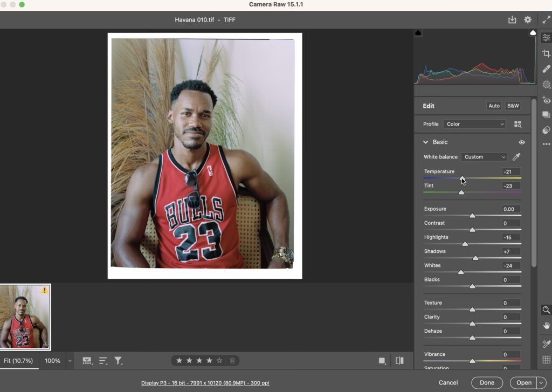The height and width of the screenshot is (392, 552).
Task: Toggle Basic panel visibility eye
Action: click(x=521, y=142)
